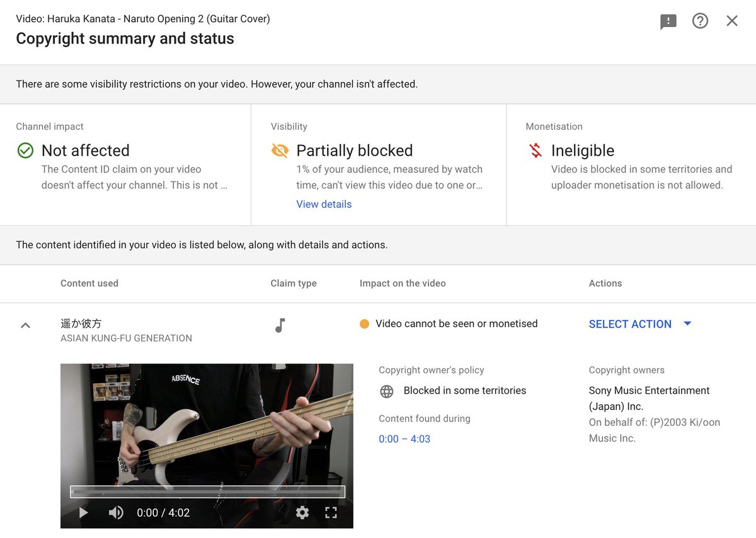Click the bass guitar video thumbnail
The height and width of the screenshot is (538, 756).
click(207, 445)
